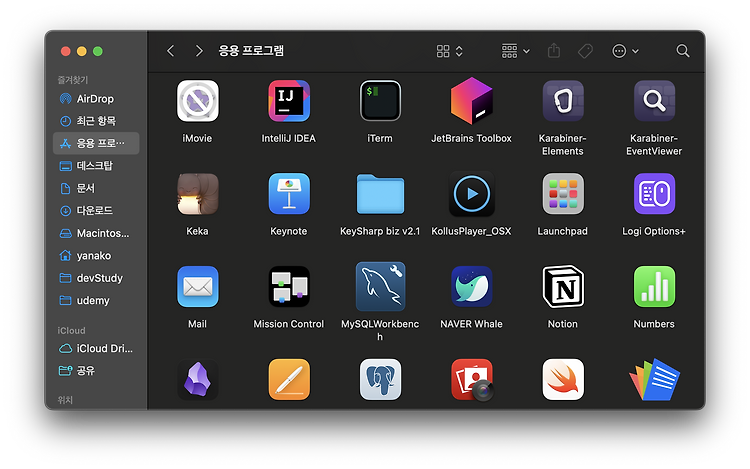Open the udemy sidebar folder

click(x=96, y=301)
